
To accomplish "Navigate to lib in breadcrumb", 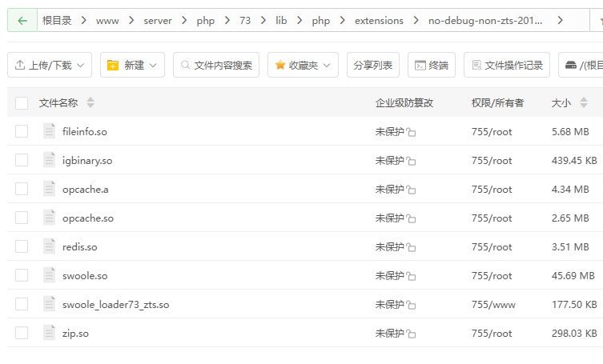I will (281, 20).
